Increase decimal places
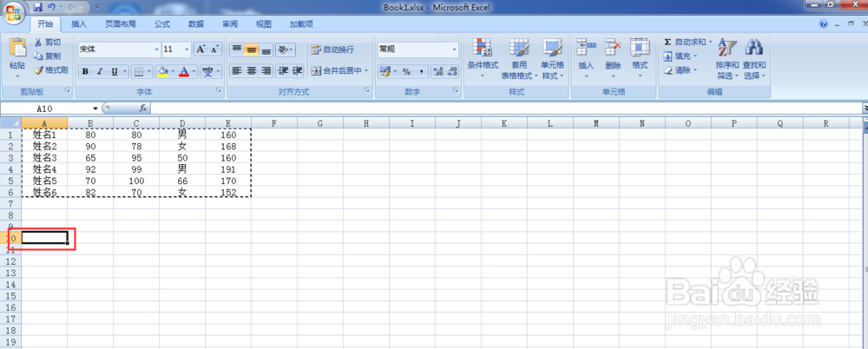This screenshot has height=349, width=868. click(437, 71)
